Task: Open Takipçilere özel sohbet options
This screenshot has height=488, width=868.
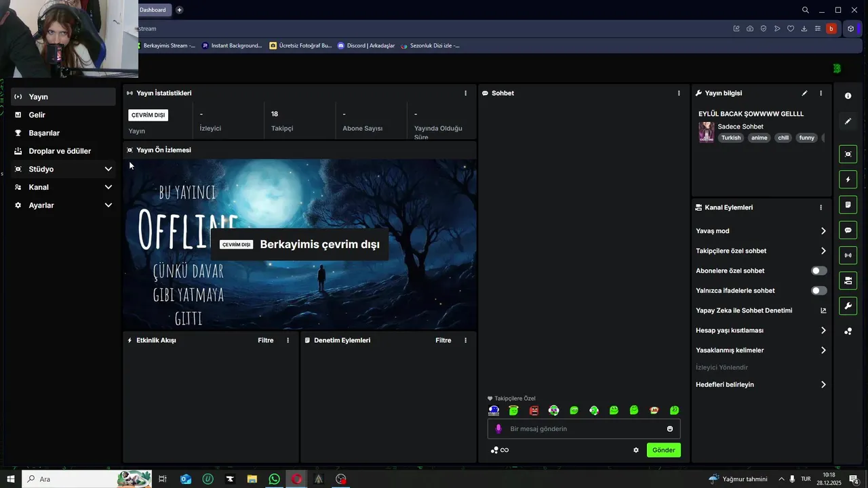Action: click(x=761, y=251)
